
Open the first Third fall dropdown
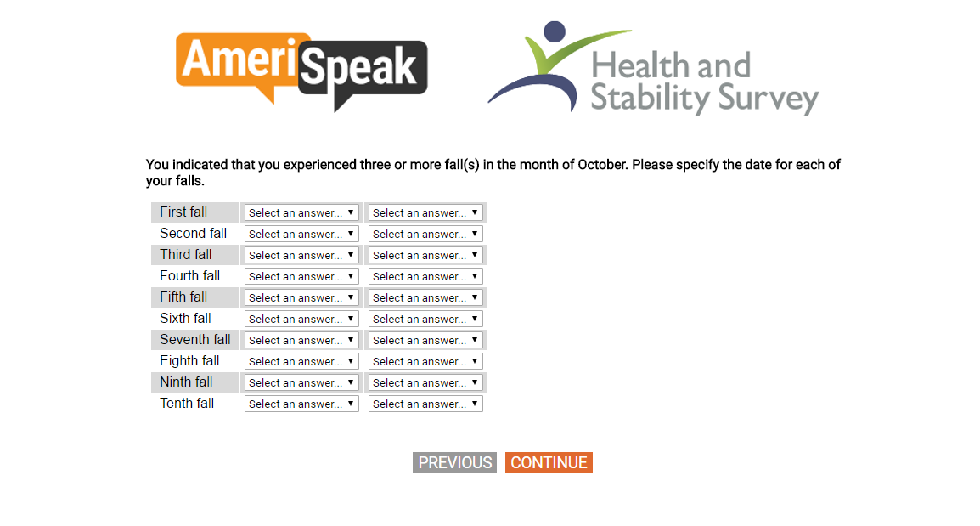coord(301,255)
